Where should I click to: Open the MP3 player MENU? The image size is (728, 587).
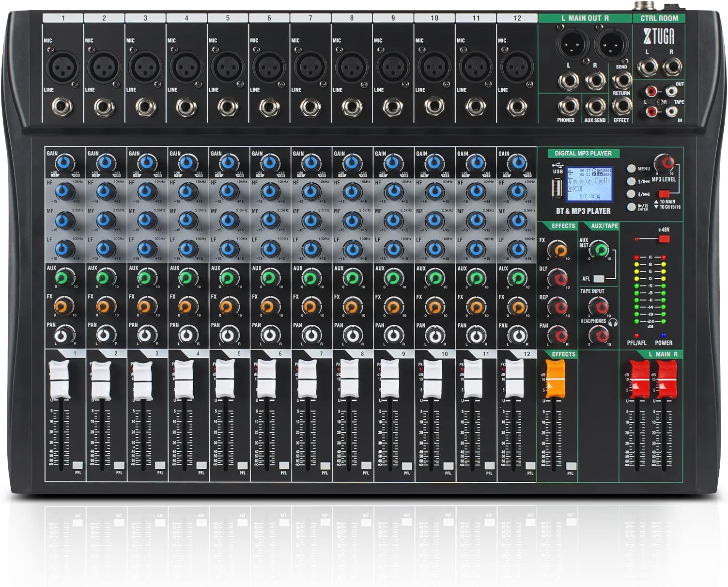point(631,168)
